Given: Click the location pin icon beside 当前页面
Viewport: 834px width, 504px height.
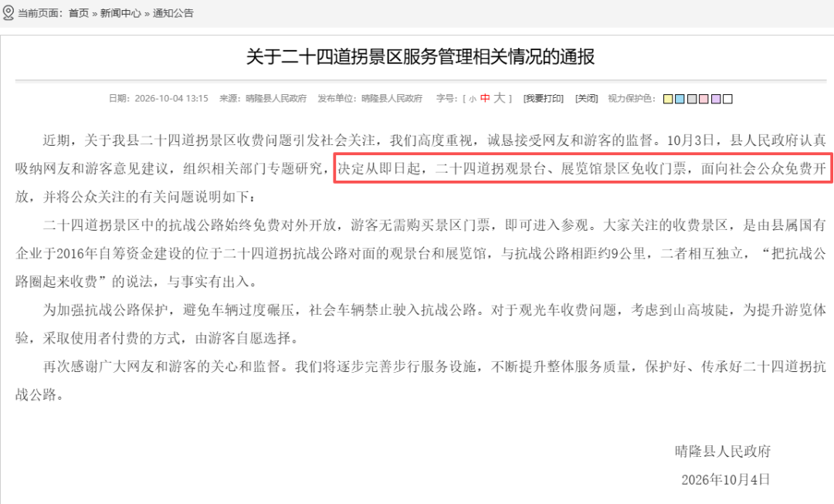Looking at the screenshot, I should (x=8, y=13).
